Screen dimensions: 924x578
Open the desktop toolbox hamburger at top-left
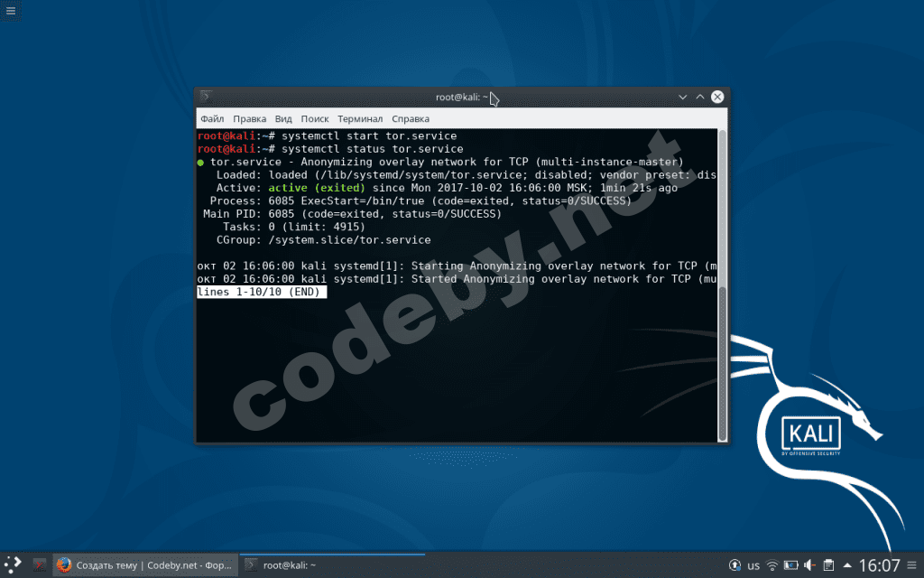point(11,11)
